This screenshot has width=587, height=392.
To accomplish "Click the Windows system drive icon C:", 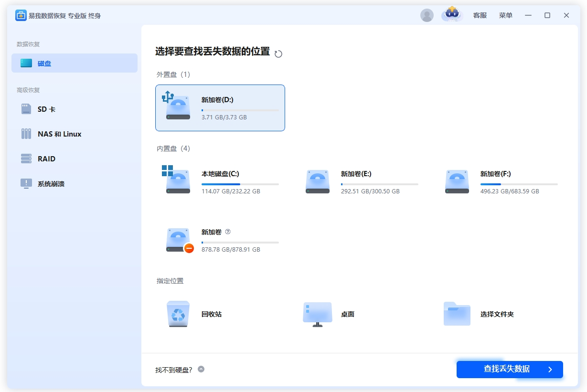I will coord(177,180).
